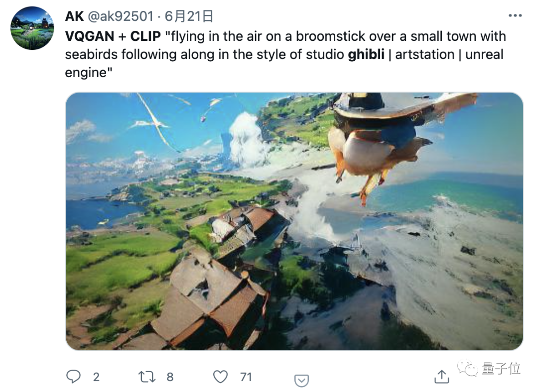Click the reply count number 2
This screenshot has width=538, height=392.
pyautogui.click(x=96, y=377)
